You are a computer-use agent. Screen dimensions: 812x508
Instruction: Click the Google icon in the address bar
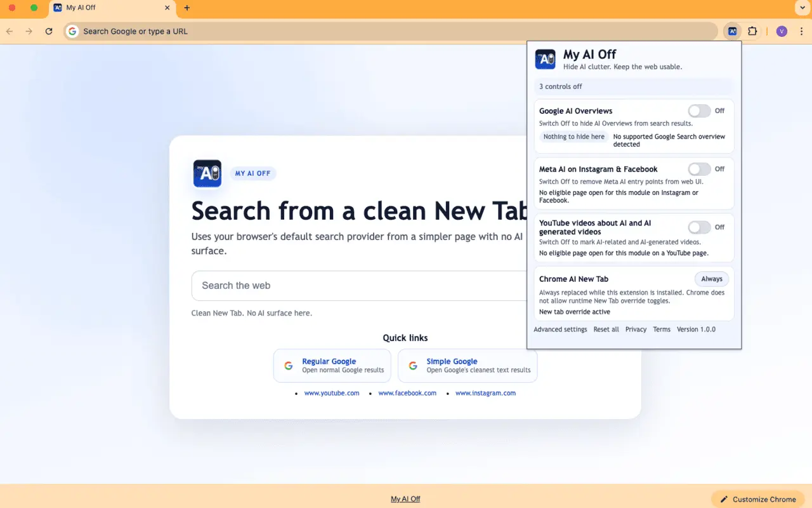point(72,31)
